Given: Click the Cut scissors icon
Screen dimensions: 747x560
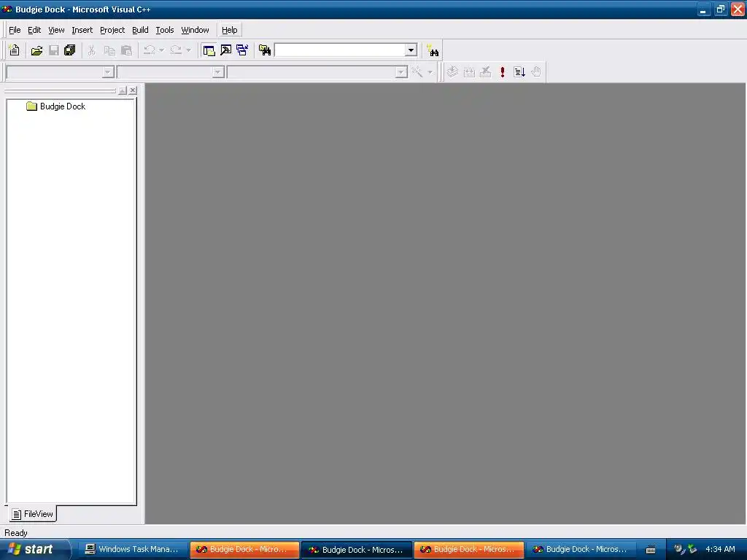Looking at the screenshot, I should coord(91,50).
